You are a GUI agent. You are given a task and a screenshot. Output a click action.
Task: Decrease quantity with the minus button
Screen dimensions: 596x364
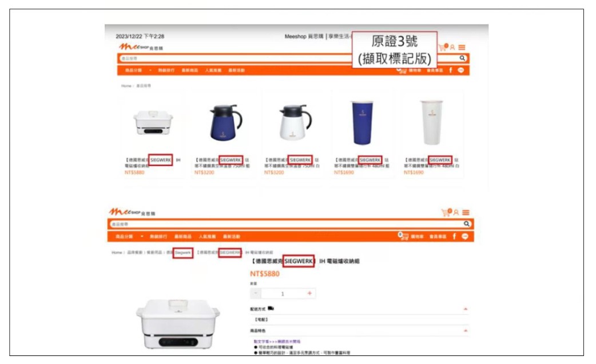(x=256, y=293)
